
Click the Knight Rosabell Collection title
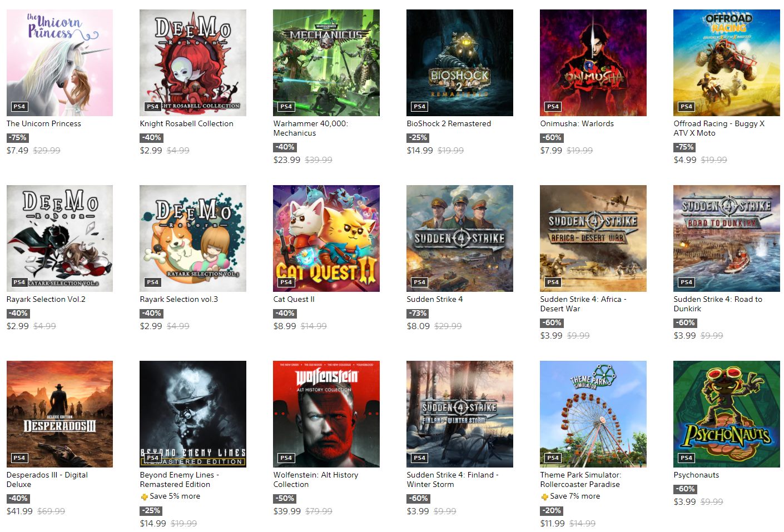(x=187, y=123)
